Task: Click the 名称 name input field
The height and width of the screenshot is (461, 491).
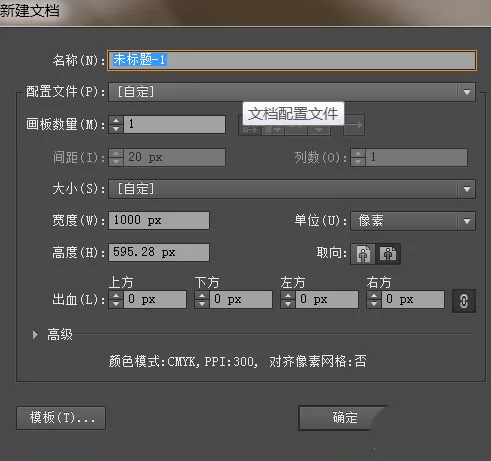Action: click(x=292, y=60)
